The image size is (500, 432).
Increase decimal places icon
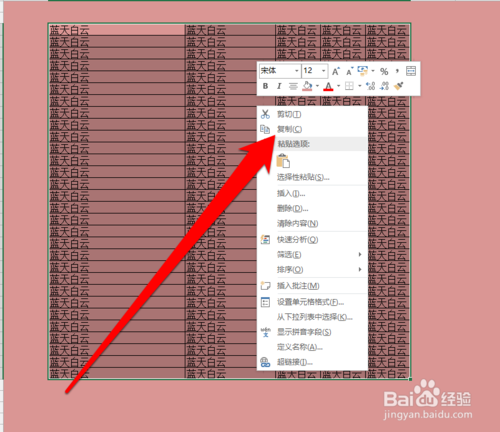(371, 86)
